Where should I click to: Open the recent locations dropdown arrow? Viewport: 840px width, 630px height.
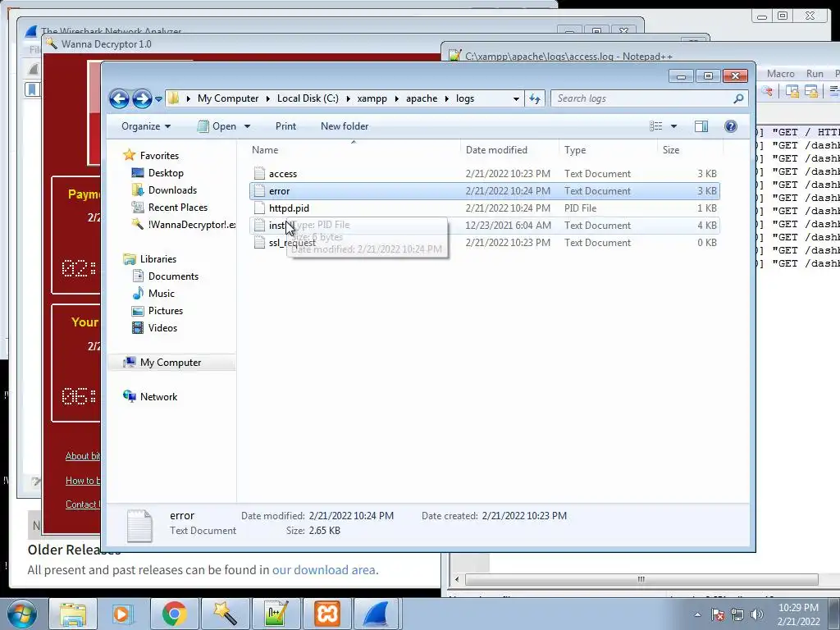(158, 99)
